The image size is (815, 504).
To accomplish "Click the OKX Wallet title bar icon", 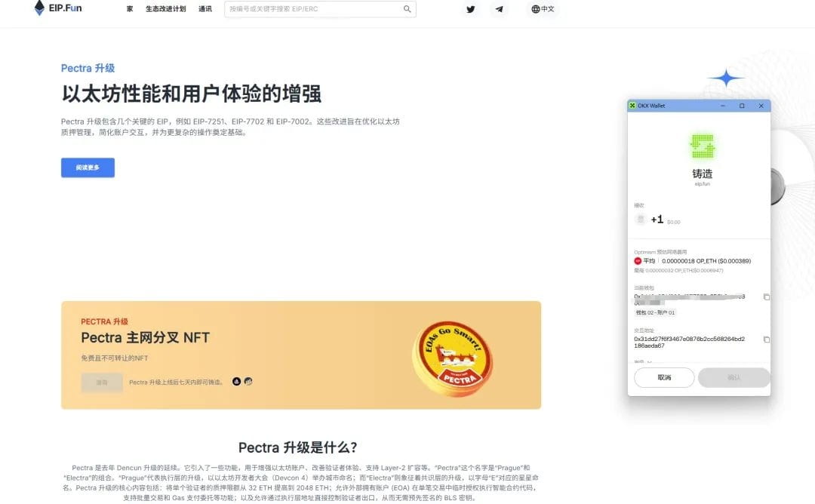I will click(x=632, y=106).
